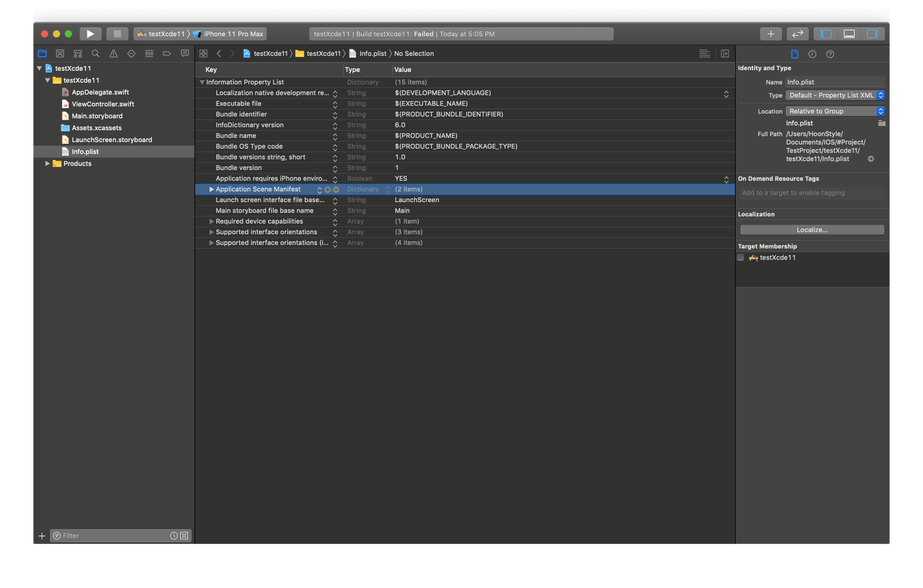Toggle code review arrows button

pos(798,34)
